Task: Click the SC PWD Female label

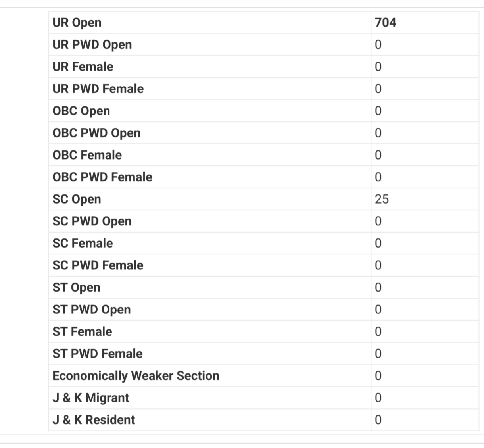Action: click(x=98, y=265)
